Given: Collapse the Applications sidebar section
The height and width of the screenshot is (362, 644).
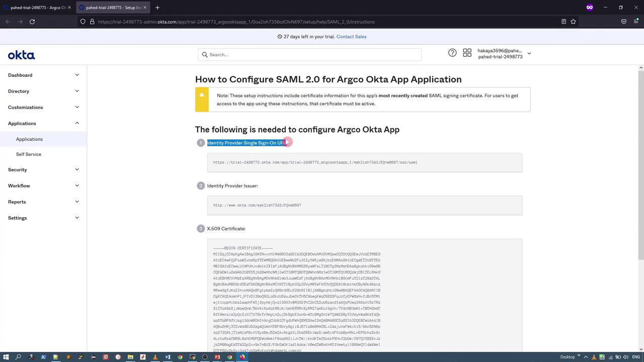Looking at the screenshot, I should (x=43, y=123).
